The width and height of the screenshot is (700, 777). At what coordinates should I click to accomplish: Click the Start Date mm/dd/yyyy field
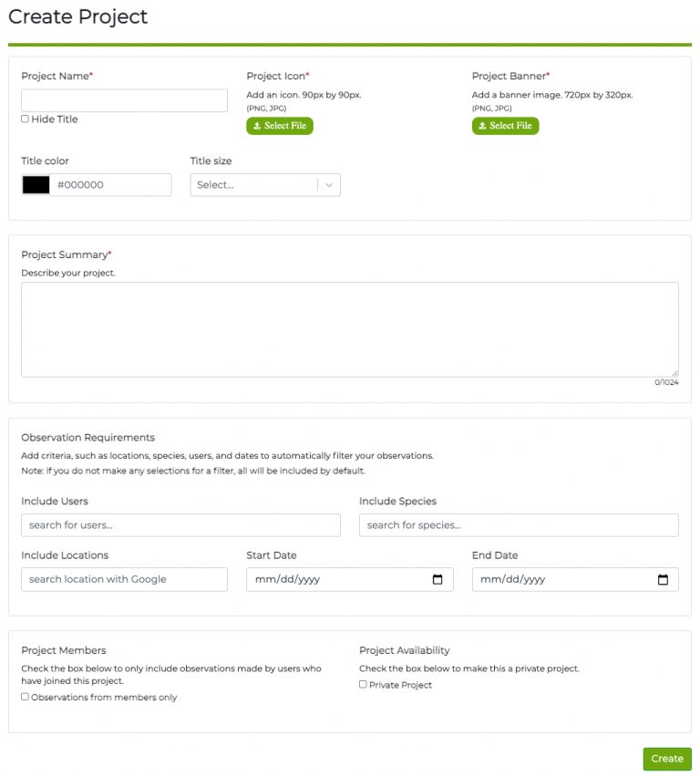tap(350, 579)
